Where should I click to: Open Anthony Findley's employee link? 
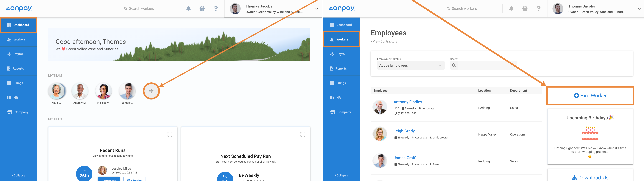click(x=407, y=102)
